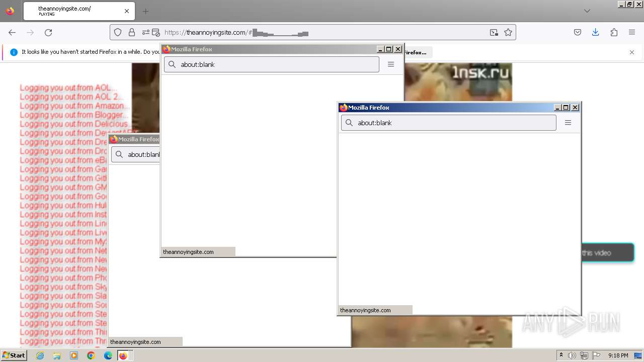Click 'Logging you out from Blogger' text

coord(73,115)
